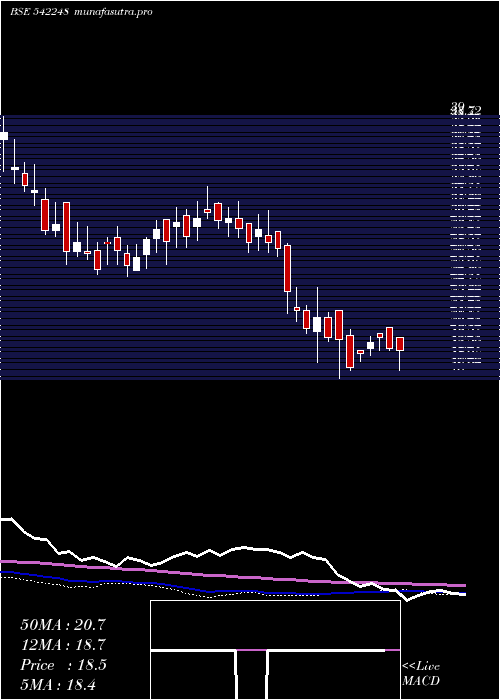Click the BSE 542248 ticker label

(x=39, y=12)
